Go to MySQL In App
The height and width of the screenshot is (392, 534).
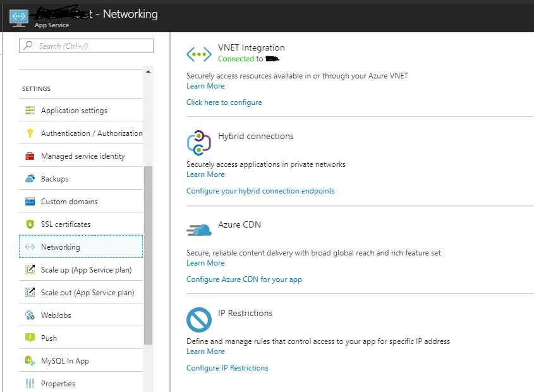(x=65, y=361)
